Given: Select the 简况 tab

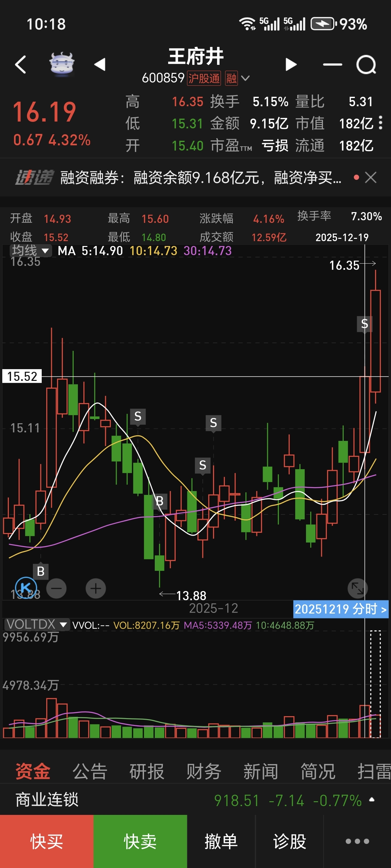Looking at the screenshot, I should pyautogui.click(x=317, y=771).
